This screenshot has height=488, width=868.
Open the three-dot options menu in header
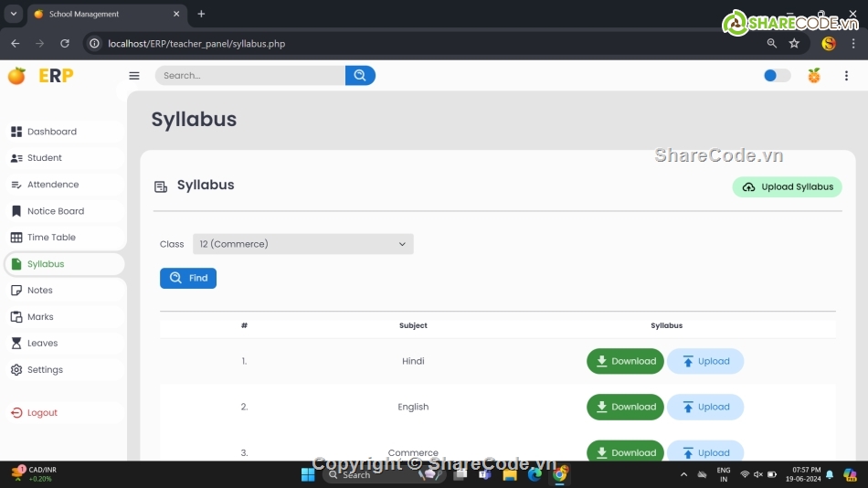coord(846,76)
